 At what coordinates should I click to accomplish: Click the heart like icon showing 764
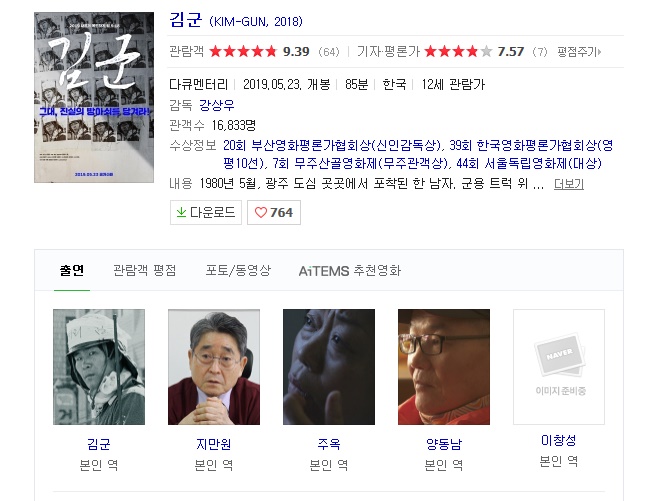[261, 213]
